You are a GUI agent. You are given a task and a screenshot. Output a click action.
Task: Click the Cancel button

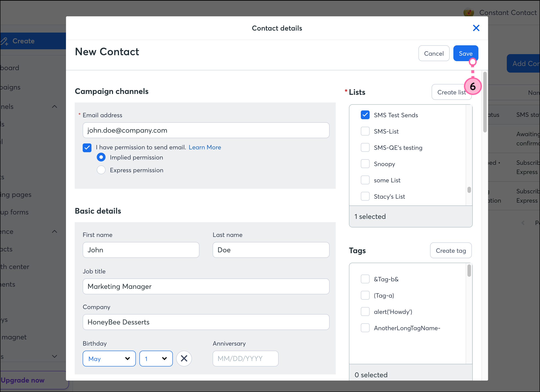coord(434,53)
